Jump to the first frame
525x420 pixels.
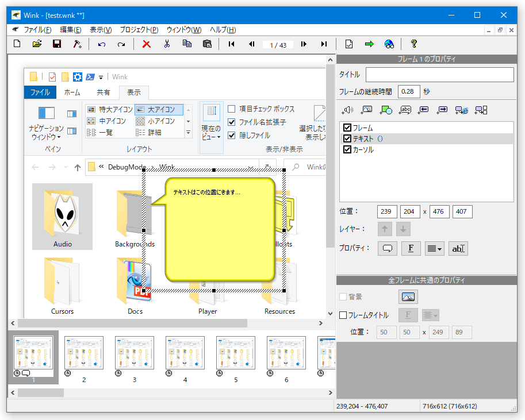(231, 44)
